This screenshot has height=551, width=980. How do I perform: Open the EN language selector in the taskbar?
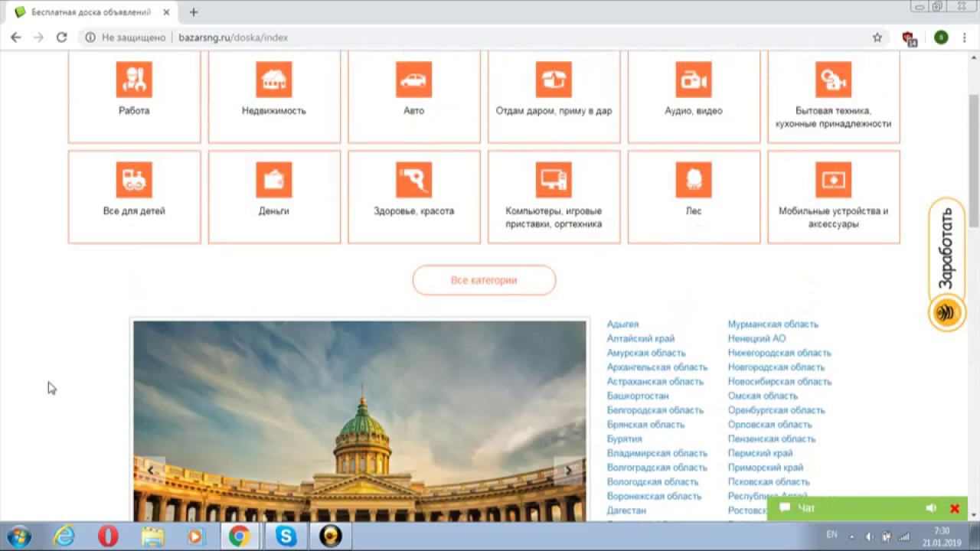click(831, 535)
